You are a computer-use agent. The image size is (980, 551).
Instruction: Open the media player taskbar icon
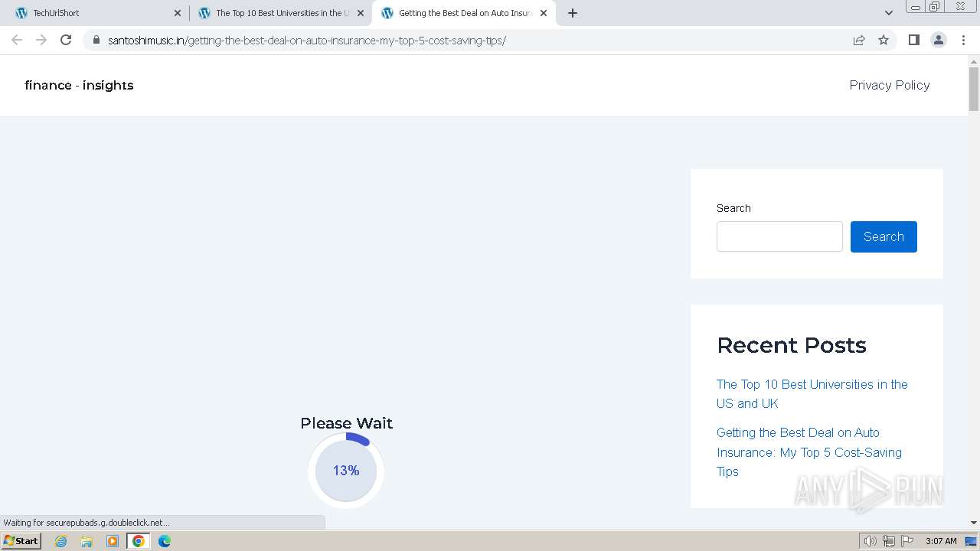(113, 541)
